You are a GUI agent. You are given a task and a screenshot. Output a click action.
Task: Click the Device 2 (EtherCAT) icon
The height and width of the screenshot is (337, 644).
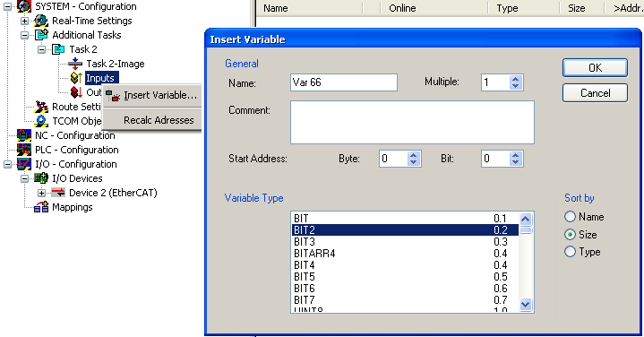[58, 193]
